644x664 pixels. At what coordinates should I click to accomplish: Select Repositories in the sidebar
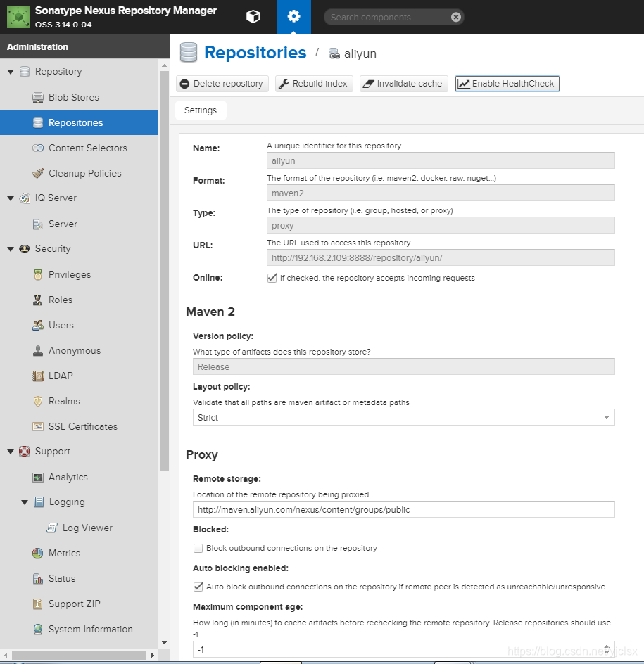click(80, 122)
